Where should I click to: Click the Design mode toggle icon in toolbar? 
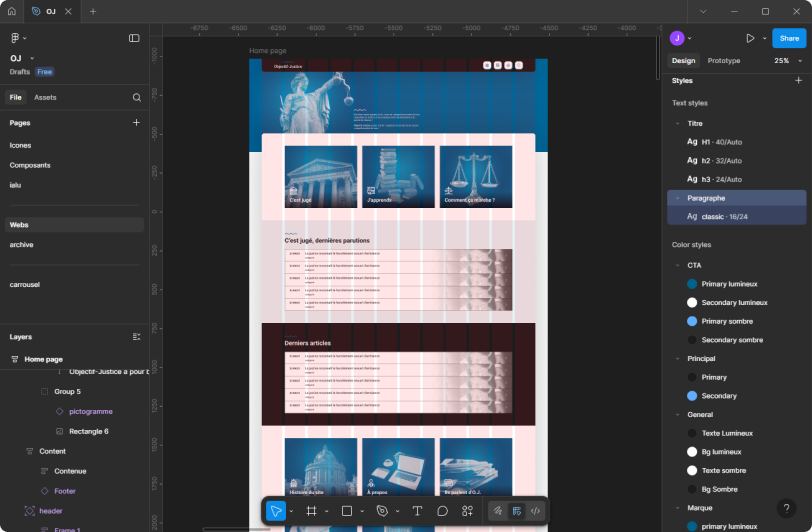tap(516, 511)
